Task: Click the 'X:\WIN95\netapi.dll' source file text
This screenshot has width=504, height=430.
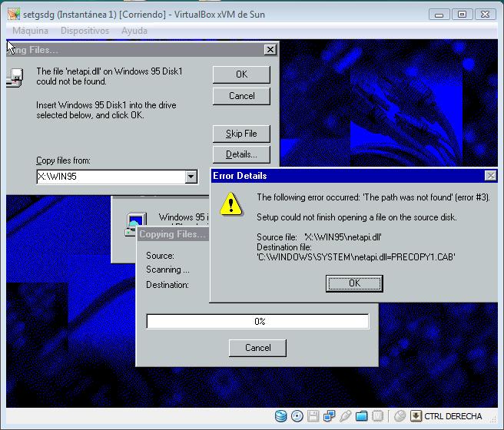Action: pyautogui.click(x=343, y=237)
